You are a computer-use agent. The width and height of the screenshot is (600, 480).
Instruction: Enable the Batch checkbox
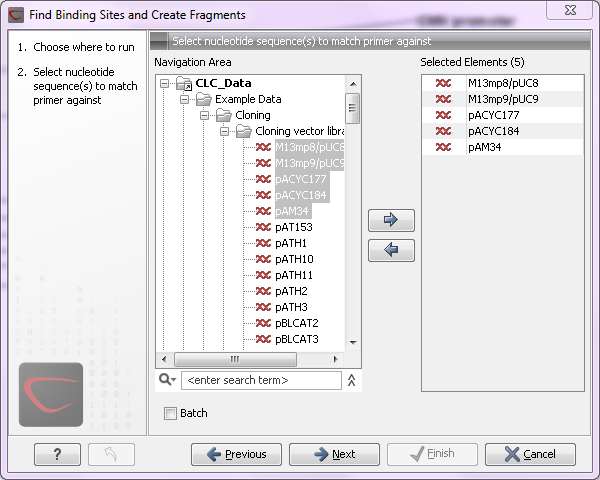[170, 413]
